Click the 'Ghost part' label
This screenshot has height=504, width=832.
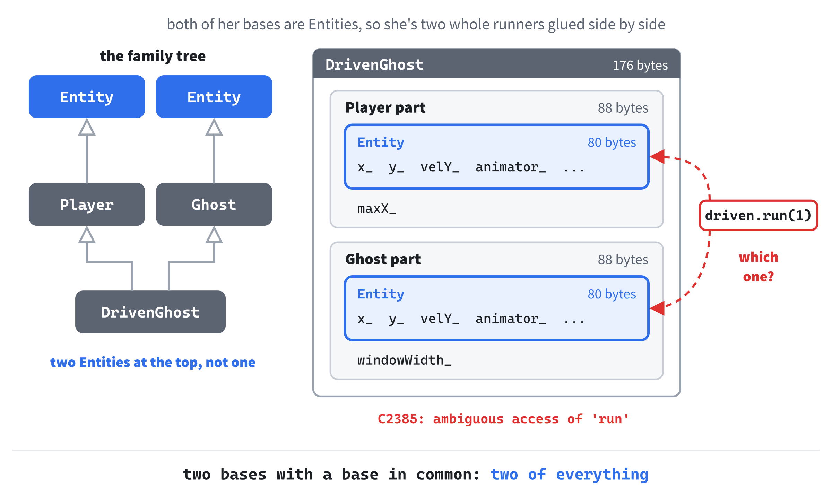[383, 259]
